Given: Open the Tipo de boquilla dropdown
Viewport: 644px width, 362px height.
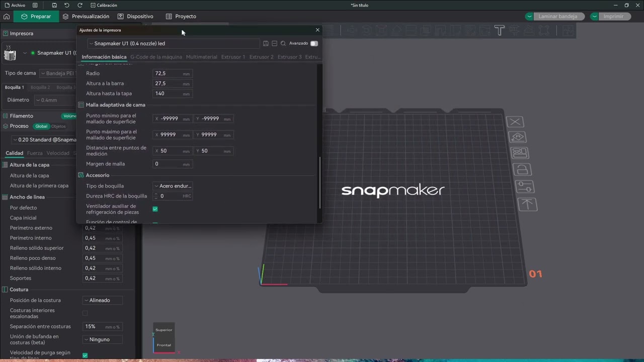Looking at the screenshot, I should (173, 186).
